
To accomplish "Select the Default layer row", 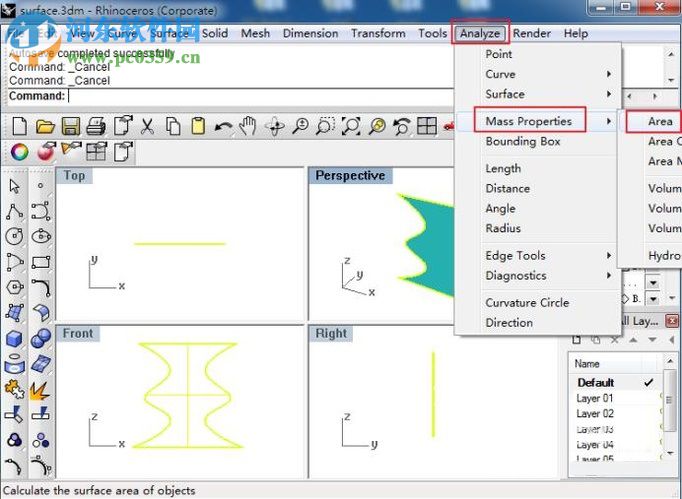I will 616,383.
